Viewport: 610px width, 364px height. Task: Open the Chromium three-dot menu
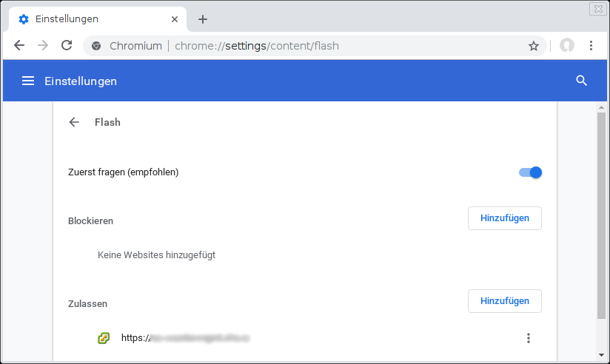[x=591, y=46]
